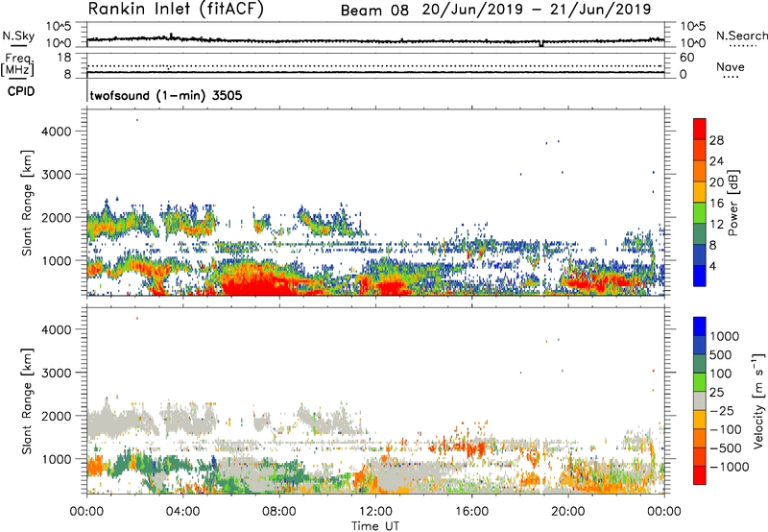This screenshot has height=532, width=768.
Task: Click the '08:00' time tick label
Action: tap(279, 512)
